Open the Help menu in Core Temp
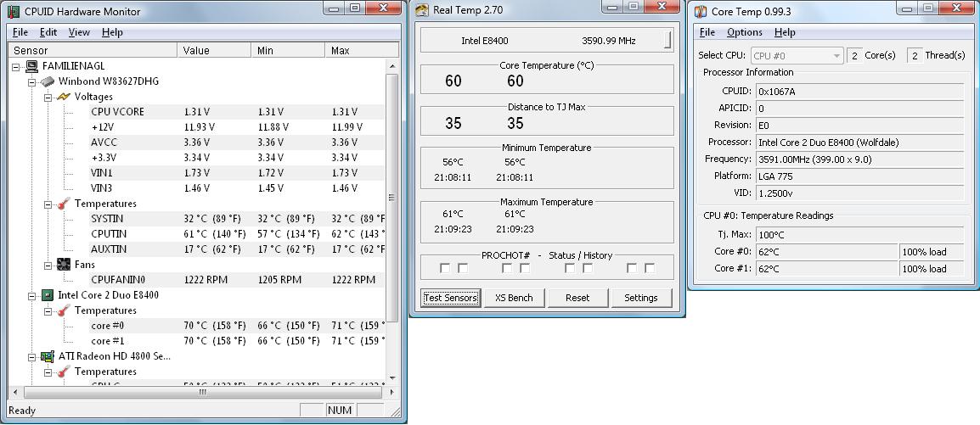The width and height of the screenshot is (980, 425). (x=785, y=32)
